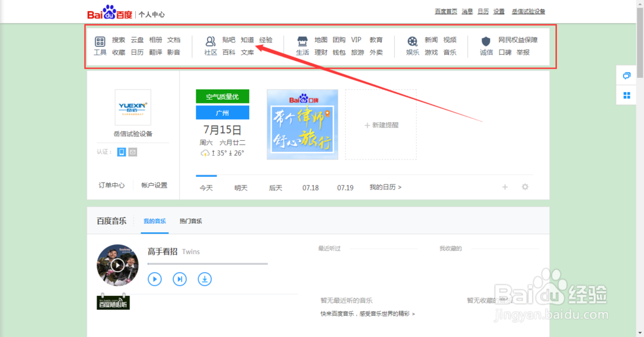Open the 社区 community category icon
Screen dimensions: 644x337
click(x=211, y=41)
